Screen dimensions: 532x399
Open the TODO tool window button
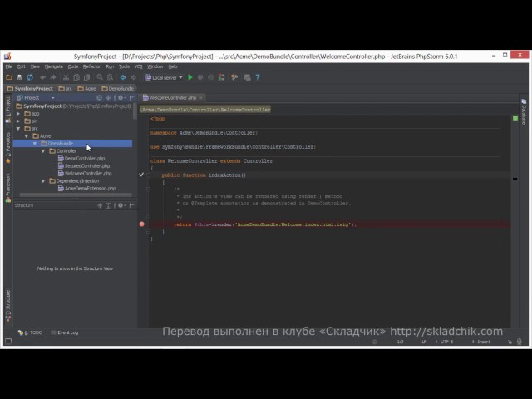[x=31, y=332]
